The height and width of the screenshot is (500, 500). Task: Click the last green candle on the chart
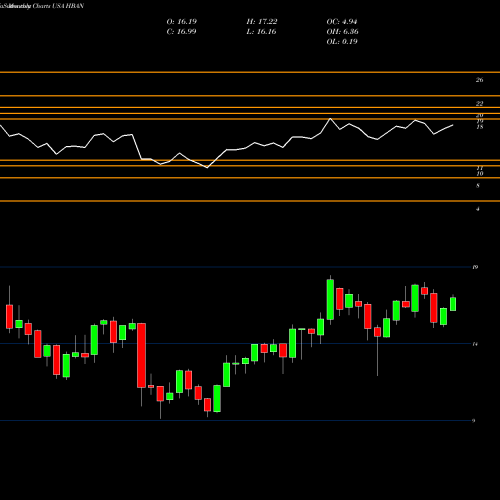tap(453, 304)
